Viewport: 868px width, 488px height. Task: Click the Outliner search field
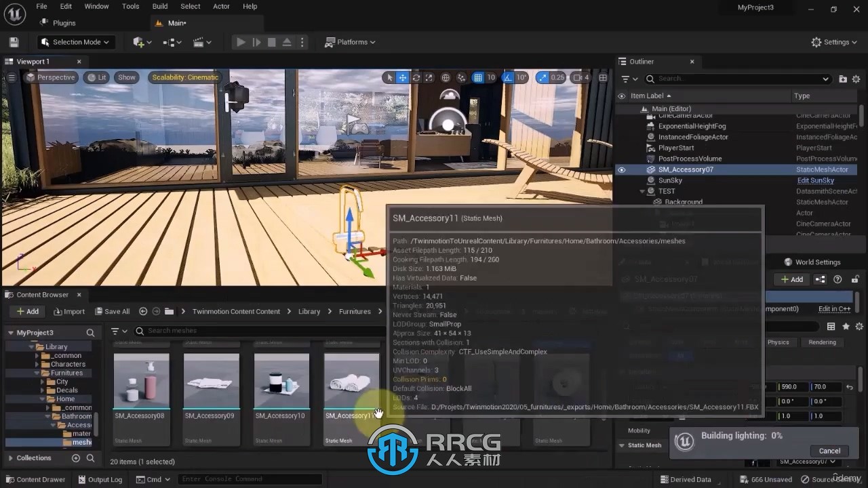[x=738, y=79]
